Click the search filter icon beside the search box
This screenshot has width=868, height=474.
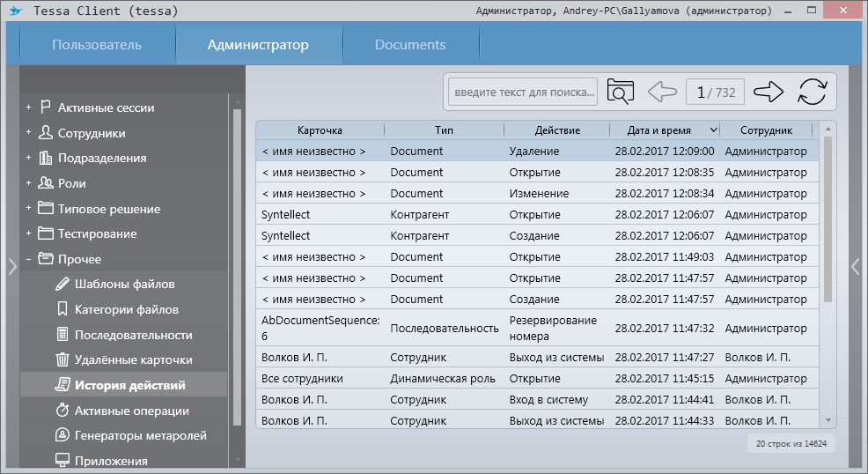621,92
